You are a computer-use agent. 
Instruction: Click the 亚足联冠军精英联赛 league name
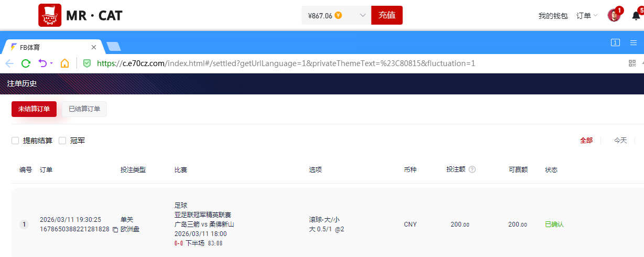[x=203, y=215]
